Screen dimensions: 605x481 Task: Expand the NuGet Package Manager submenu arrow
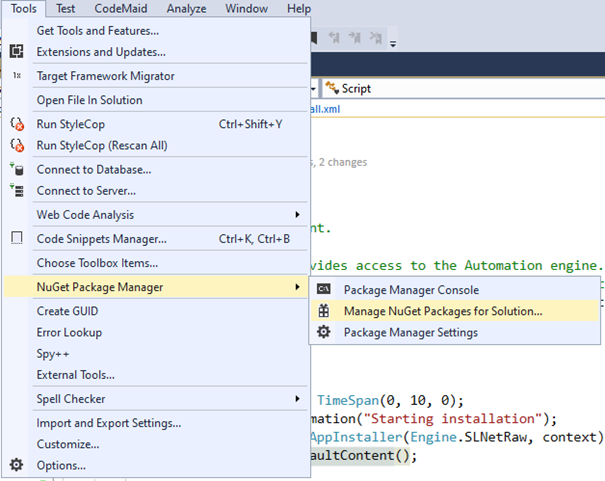[x=297, y=287]
